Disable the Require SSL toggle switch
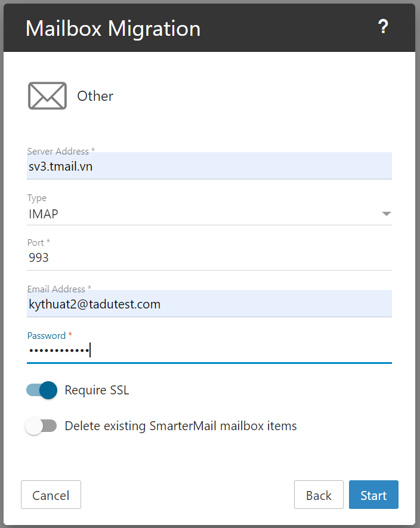 [x=42, y=390]
